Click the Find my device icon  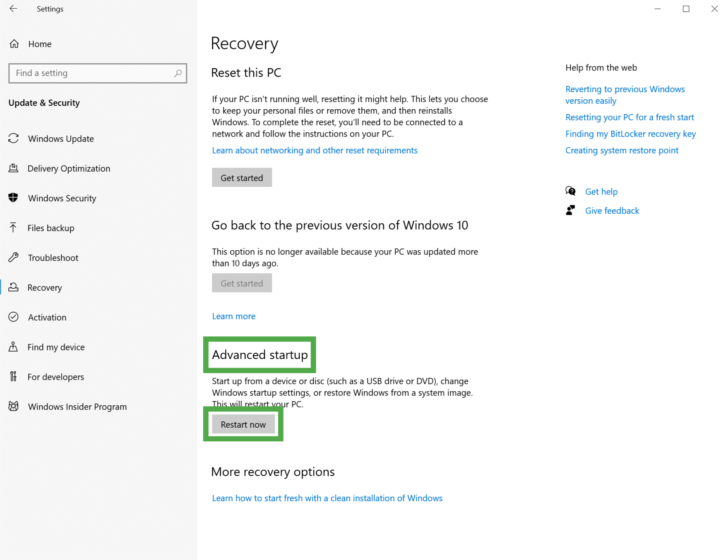(13, 347)
